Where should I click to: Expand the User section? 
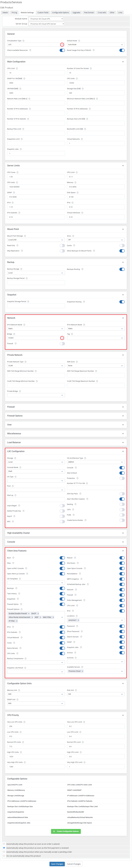(66, 425)
